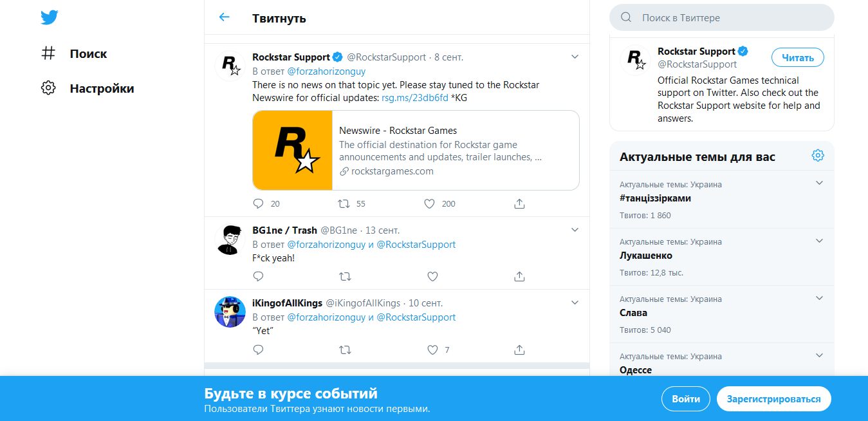This screenshot has width=868, height=421.
Task: Click @RockstarSupport handle in sidebar card
Action: point(697,64)
